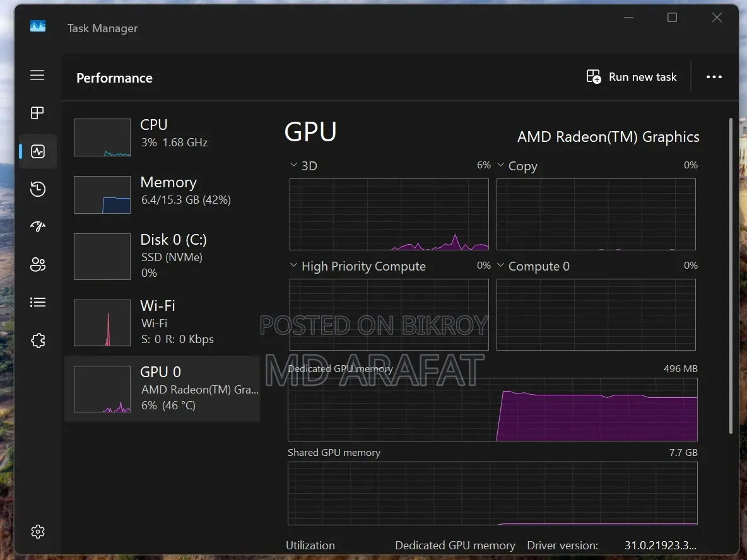Select the Performance page icon

38,151
